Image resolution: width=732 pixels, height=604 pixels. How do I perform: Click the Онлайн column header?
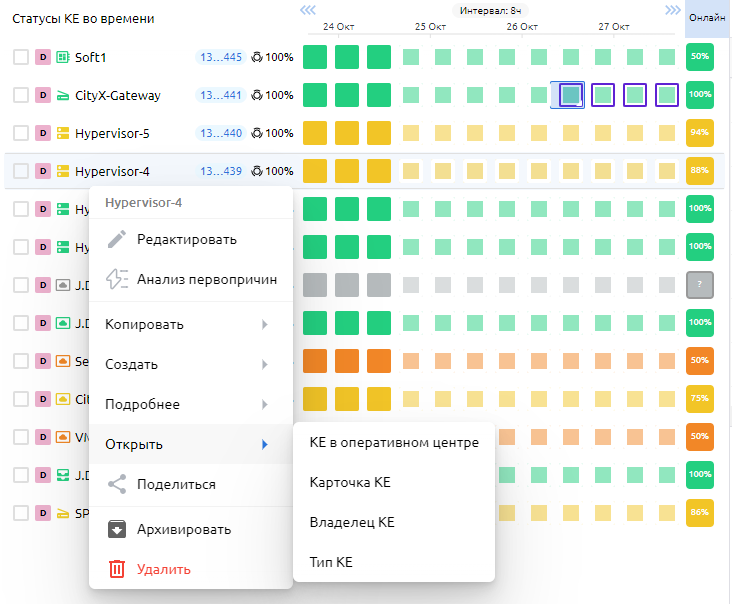pos(707,18)
